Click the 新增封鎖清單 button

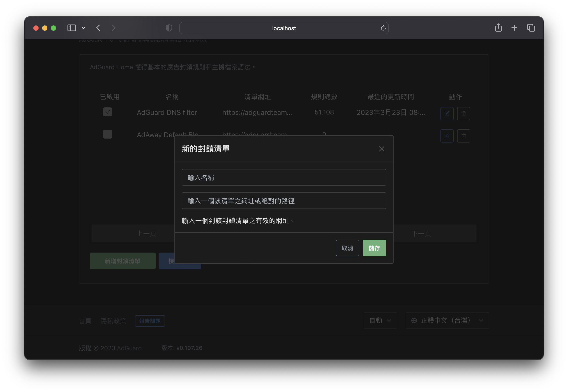pyautogui.click(x=122, y=261)
